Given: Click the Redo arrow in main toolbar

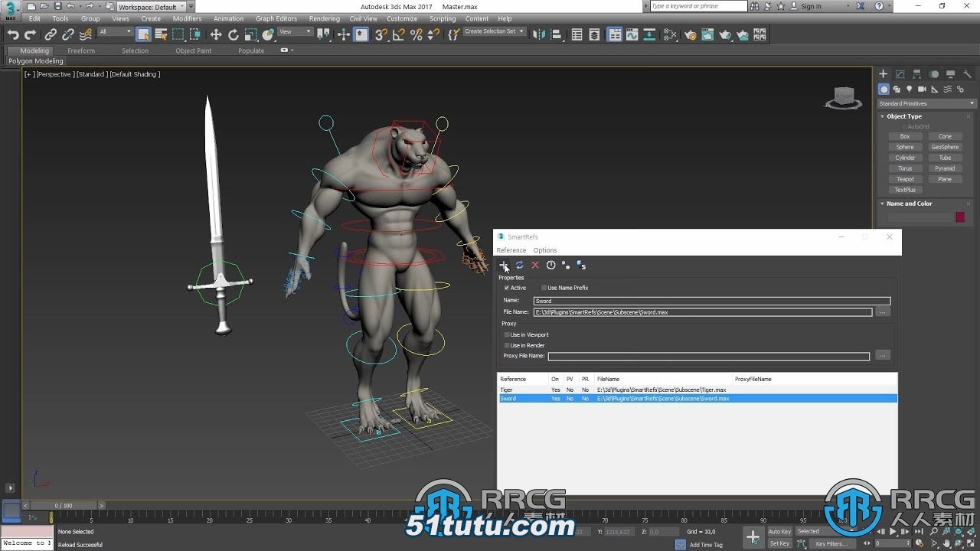Looking at the screenshot, I should click(x=30, y=34).
